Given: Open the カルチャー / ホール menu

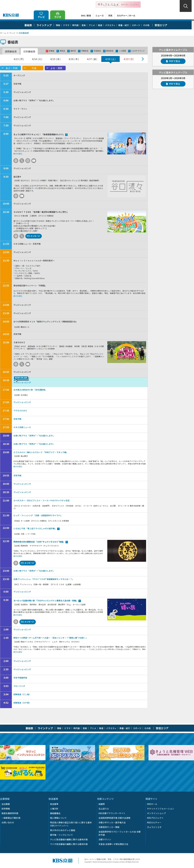Looking at the screenshot, I should click(126, 15).
